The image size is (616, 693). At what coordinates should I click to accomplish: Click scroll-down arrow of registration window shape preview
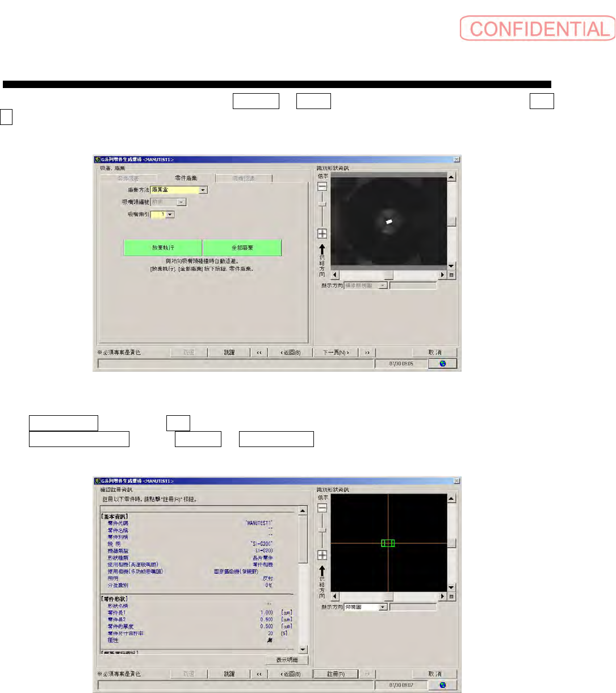coord(451,587)
